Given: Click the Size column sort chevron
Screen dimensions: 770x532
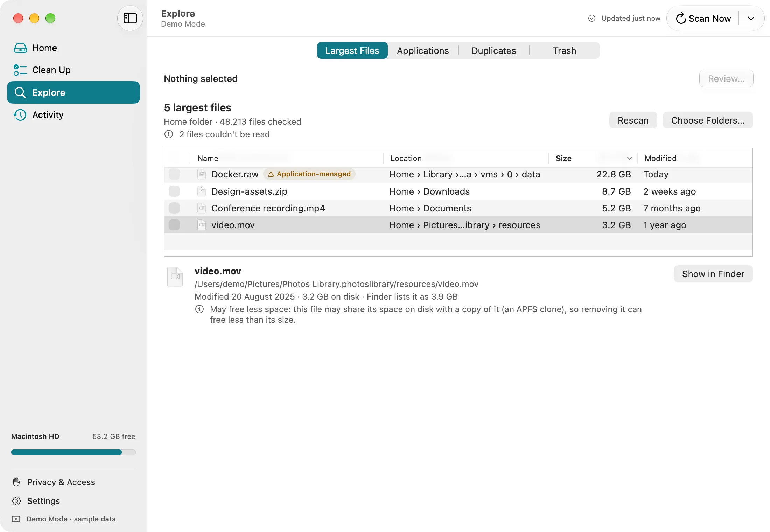Looking at the screenshot, I should pyautogui.click(x=630, y=158).
